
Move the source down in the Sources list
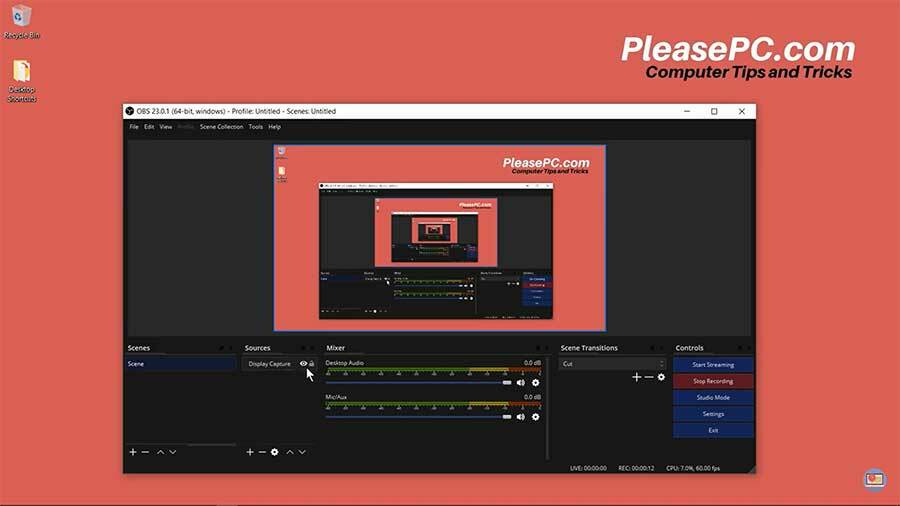tap(302, 452)
